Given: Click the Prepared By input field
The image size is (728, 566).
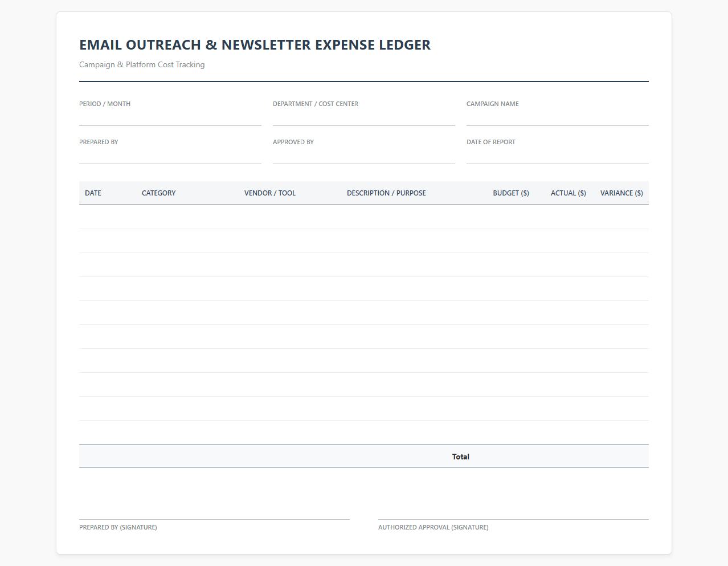Looking at the screenshot, I should click(170, 156).
